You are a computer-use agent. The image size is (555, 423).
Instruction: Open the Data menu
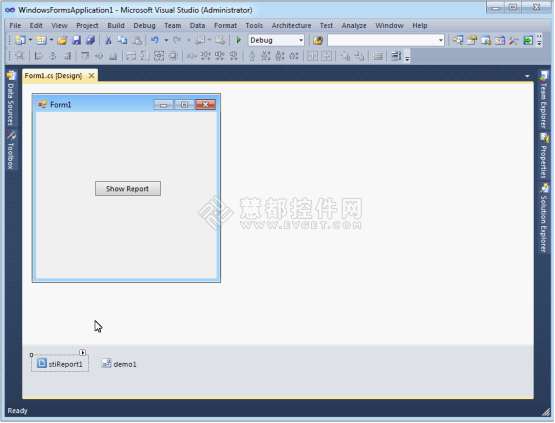[198, 25]
